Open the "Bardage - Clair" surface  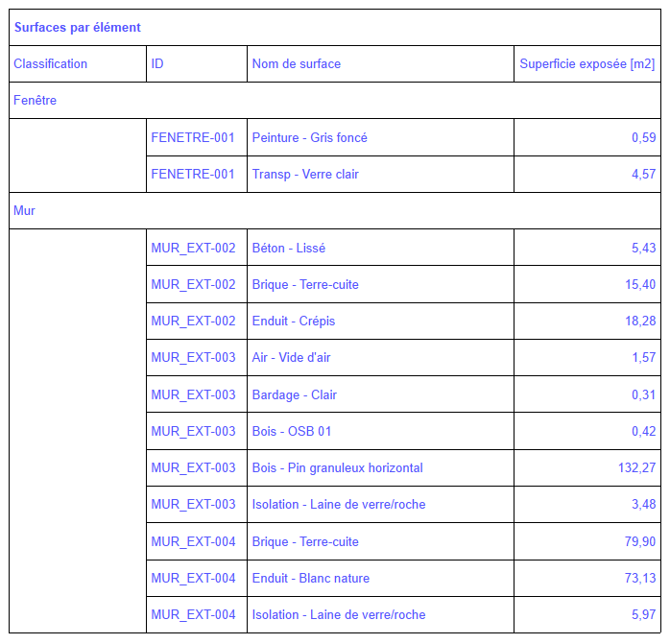click(294, 395)
